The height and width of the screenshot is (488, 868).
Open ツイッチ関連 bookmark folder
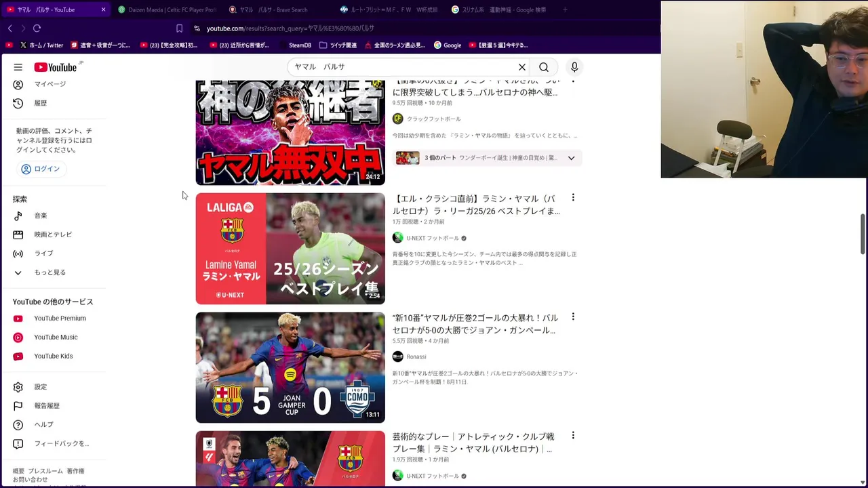click(x=338, y=45)
